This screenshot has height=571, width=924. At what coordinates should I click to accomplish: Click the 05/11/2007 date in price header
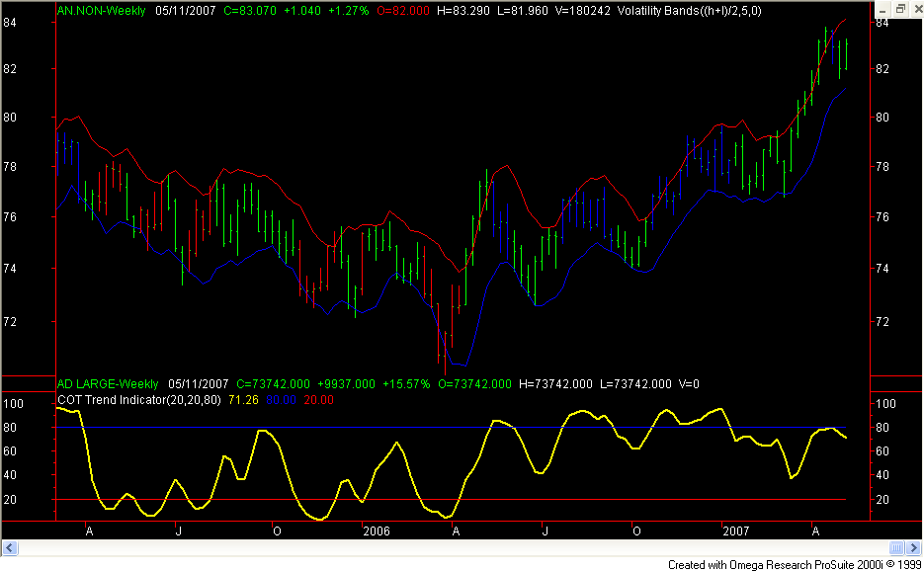pyautogui.click(x=186, y=11)
